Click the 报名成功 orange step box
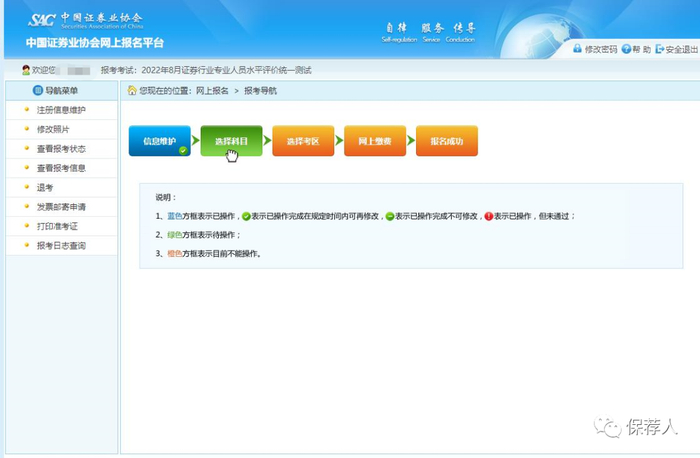Viewport: 700px width, 458px height. [447, 141]
